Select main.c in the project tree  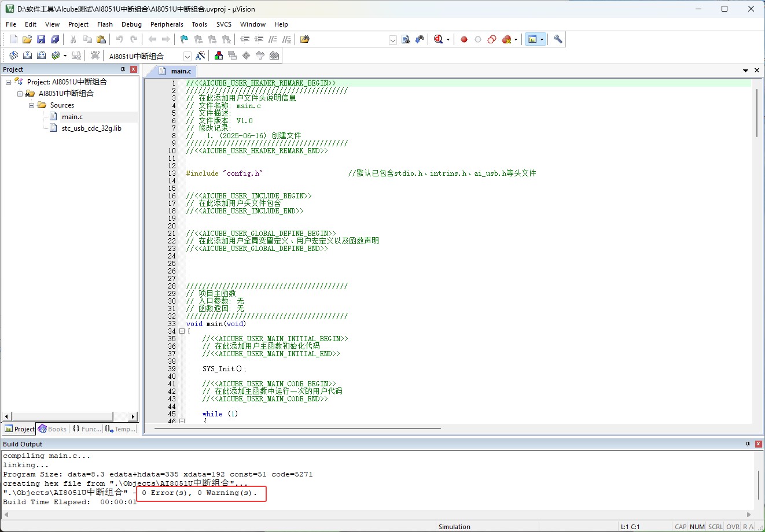tap(72, 117)
